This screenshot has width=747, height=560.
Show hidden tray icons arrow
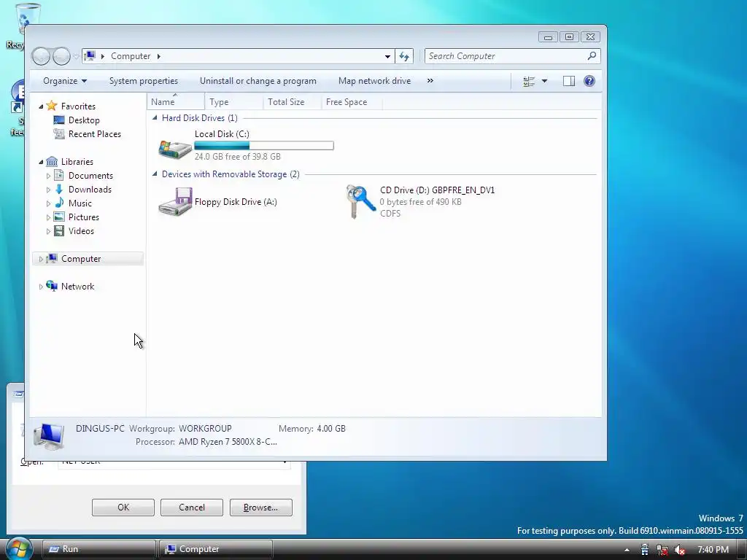627,550
